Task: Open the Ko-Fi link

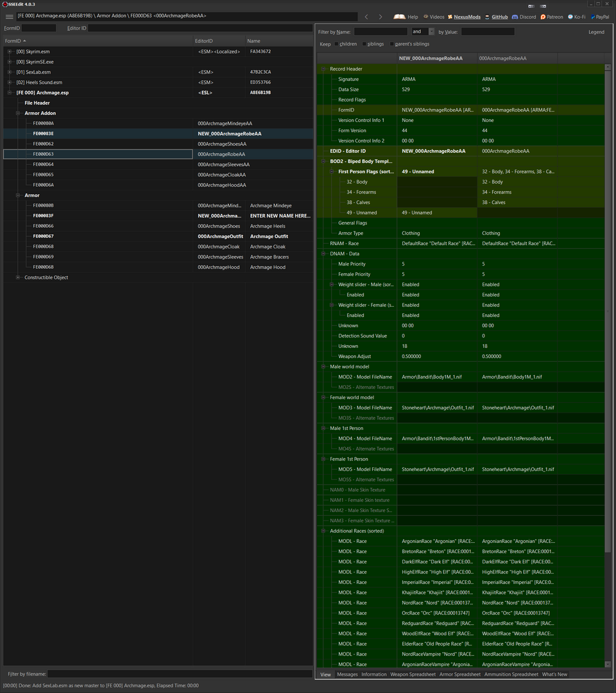Action: [577, 17]
